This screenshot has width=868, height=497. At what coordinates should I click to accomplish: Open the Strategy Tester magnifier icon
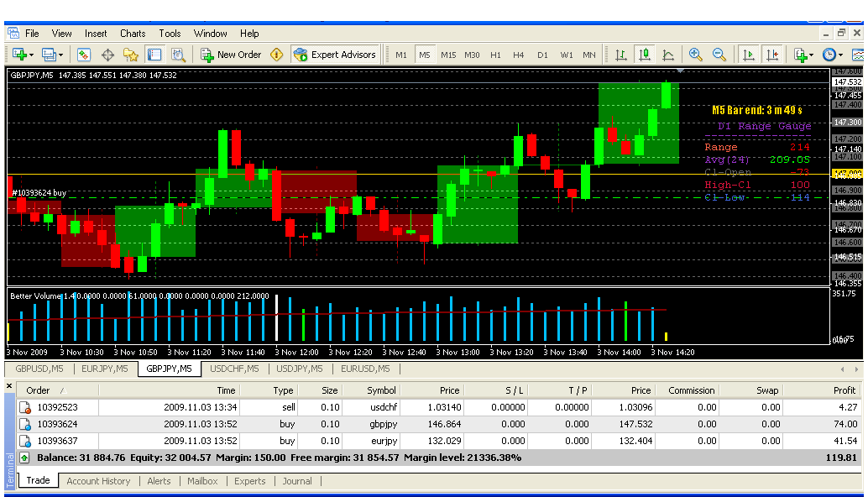[178, 55]
